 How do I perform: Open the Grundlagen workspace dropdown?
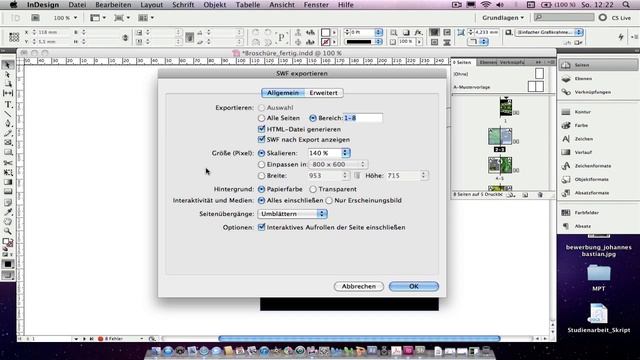point(503,18)
